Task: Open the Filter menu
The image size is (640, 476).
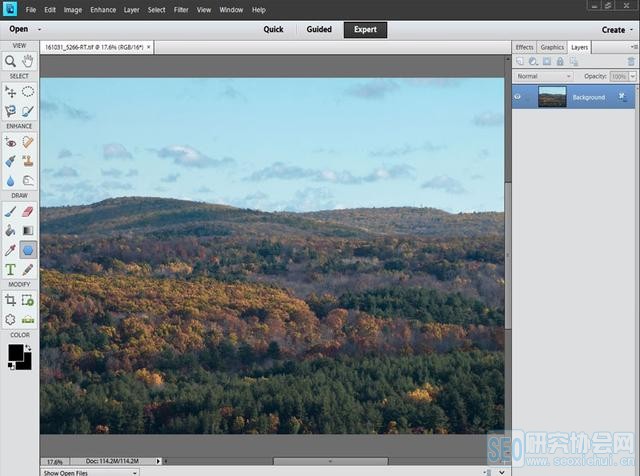Action: [x=181, y=10]
